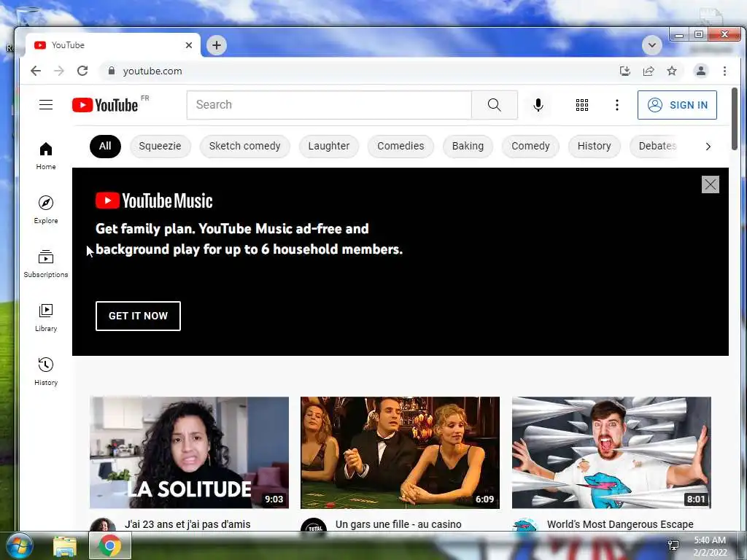Image resolution: width=747 pixels, height=560 pixels.
Task: Open History in the sidebar
Action: pos(46,371)
